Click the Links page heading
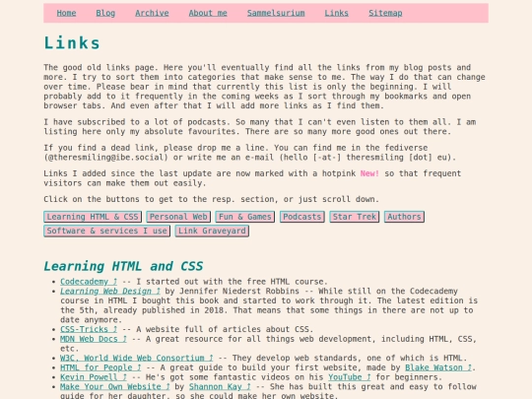 [x=72, y=43]
